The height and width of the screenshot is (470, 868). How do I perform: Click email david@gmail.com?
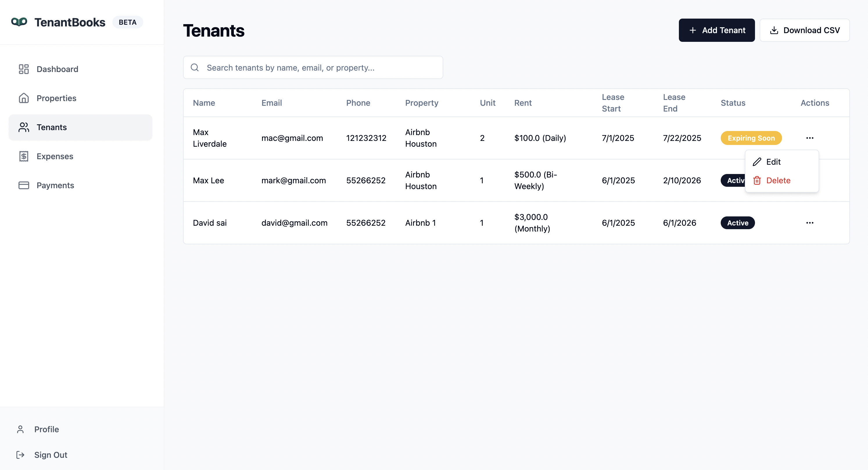click(x=294, y=223)
